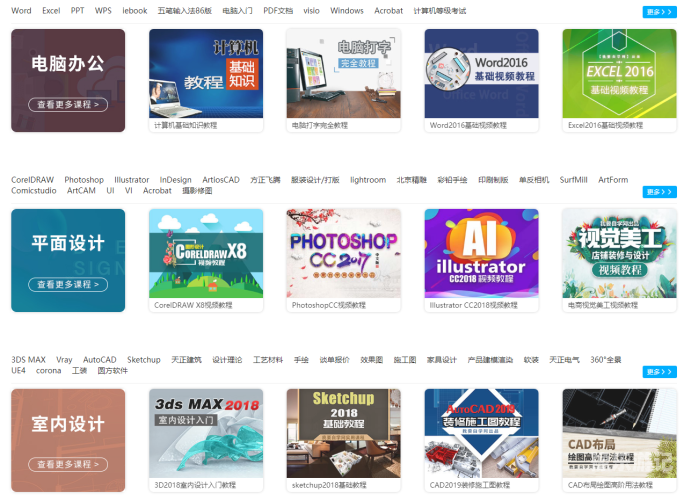
Task: Select the Illustrator category link
Action: (x=131, y=180)
